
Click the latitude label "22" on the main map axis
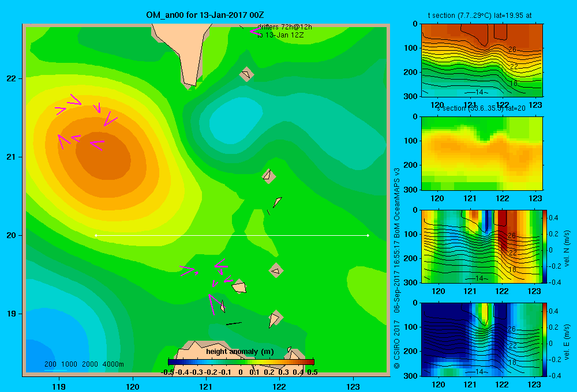coord(12,79)
